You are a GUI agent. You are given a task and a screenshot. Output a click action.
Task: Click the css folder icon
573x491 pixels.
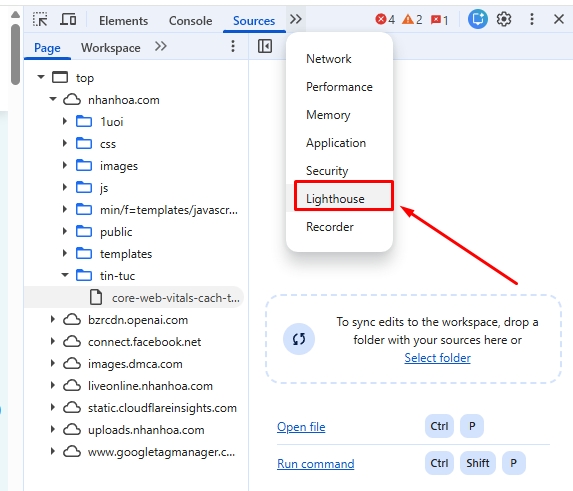[x=84, y=143]
